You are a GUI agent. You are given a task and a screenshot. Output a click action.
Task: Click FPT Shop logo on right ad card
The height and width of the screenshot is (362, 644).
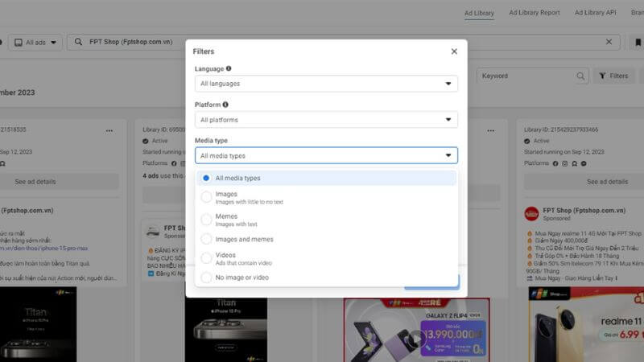click(x=531, y=214)
